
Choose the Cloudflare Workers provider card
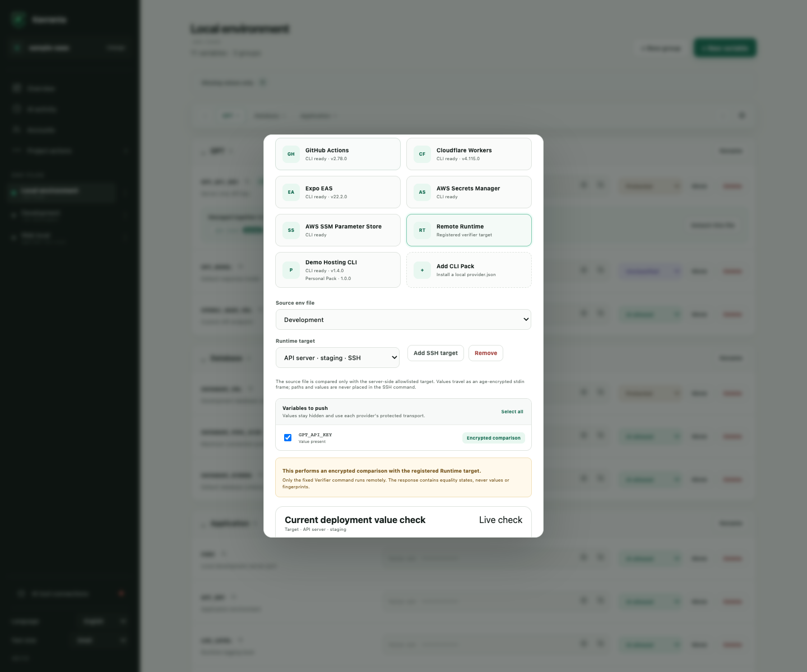[x=469, y=154]
